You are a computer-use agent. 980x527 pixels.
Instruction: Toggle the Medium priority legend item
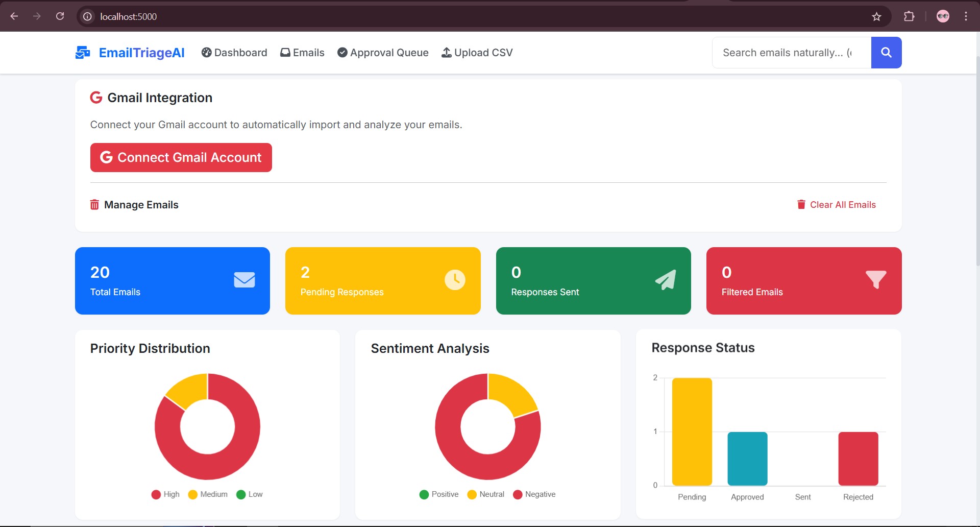(x=192, y=494)
